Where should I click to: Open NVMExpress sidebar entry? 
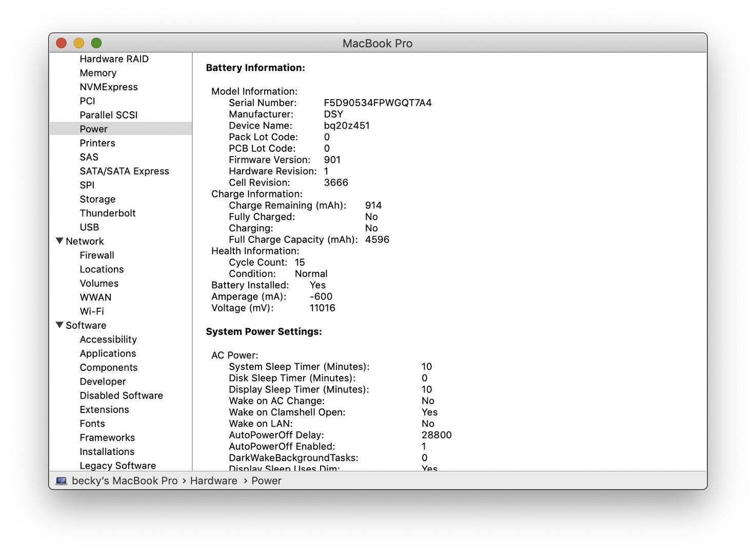(109, 87)
